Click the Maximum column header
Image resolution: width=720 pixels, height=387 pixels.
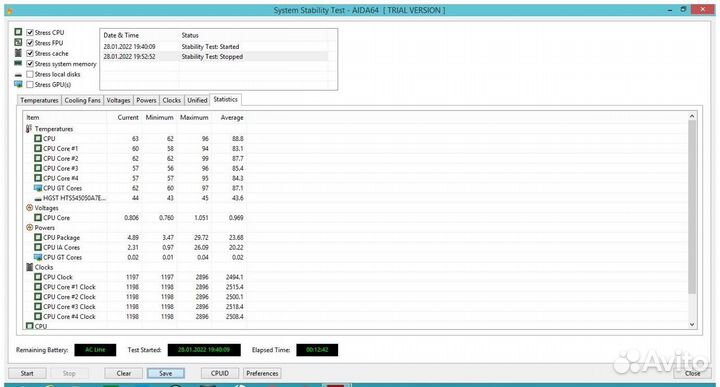194,118
